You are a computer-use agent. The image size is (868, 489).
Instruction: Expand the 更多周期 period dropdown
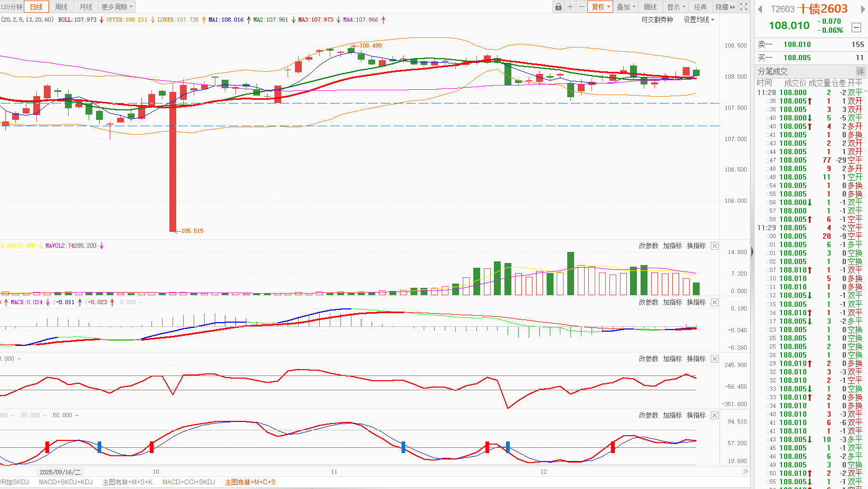(x=117, y=7)
